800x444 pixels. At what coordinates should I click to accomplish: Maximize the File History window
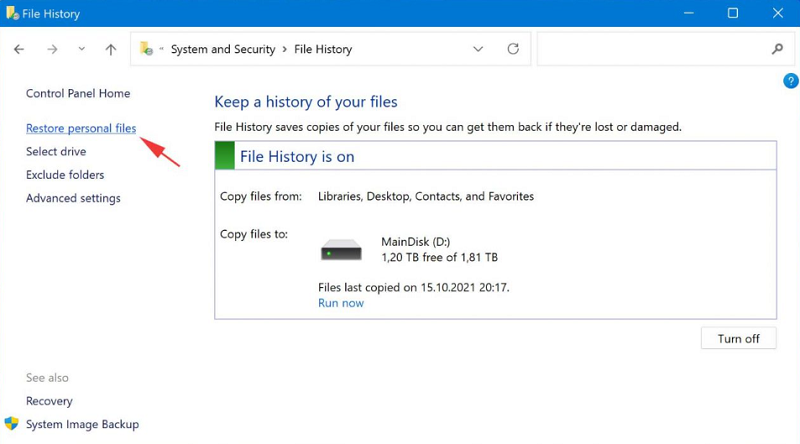733,13
